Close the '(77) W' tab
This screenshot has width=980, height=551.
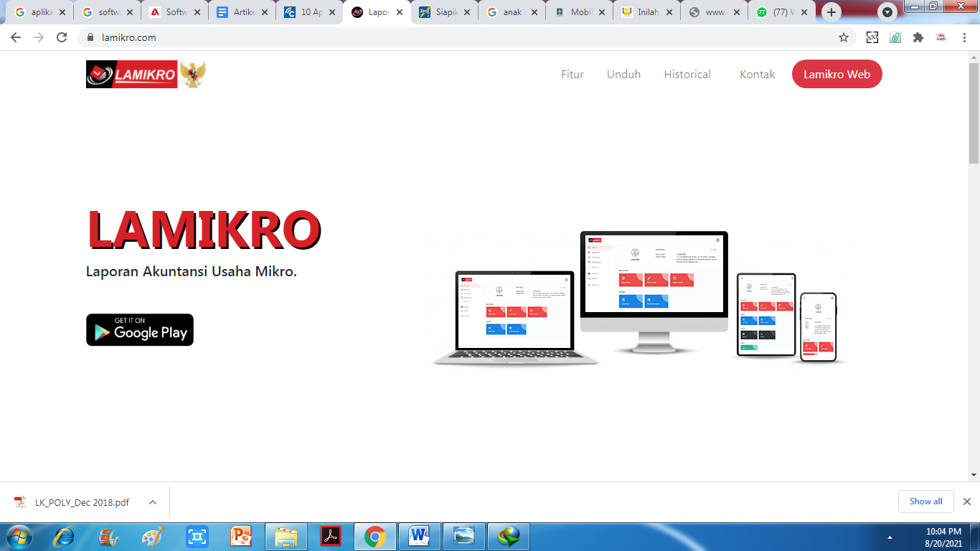click(x=804, y=12)
